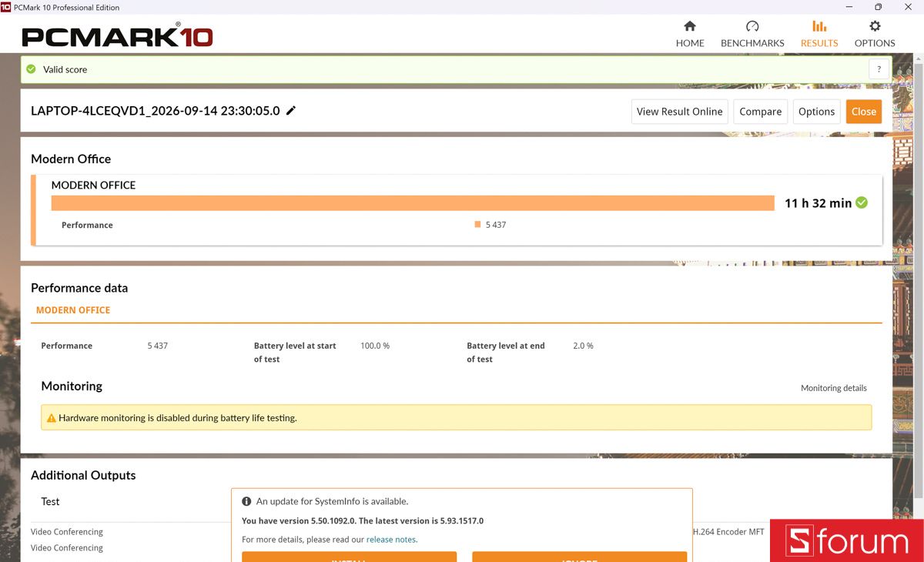
Task: Open the result Options button
Action: coord(817,112)
